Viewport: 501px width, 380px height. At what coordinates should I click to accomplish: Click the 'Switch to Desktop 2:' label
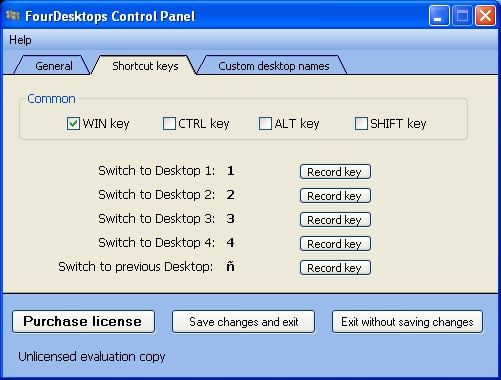tap(157, 195)
